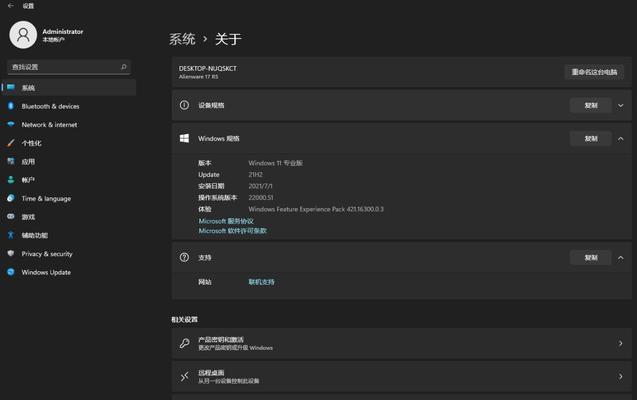Click 重命名这台电脑 rename button
The width and height of the screenshot is (637, 400).
tap(594, 72)
